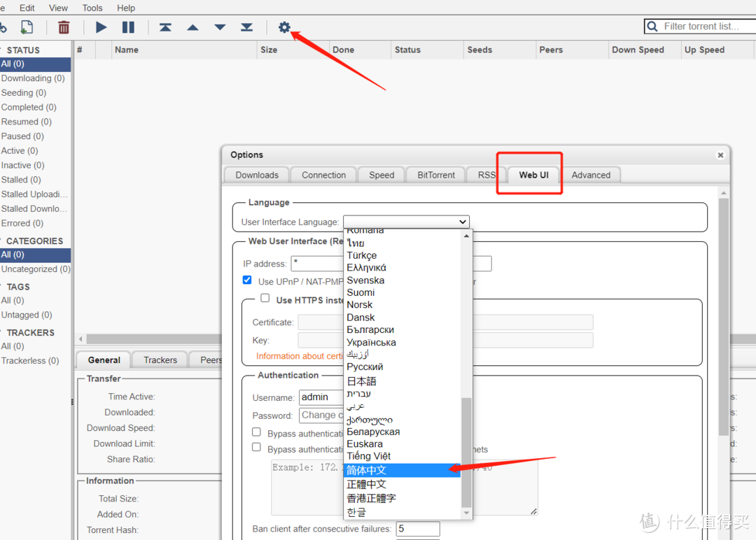Select the Seeding status filter

tap(23, 92)
